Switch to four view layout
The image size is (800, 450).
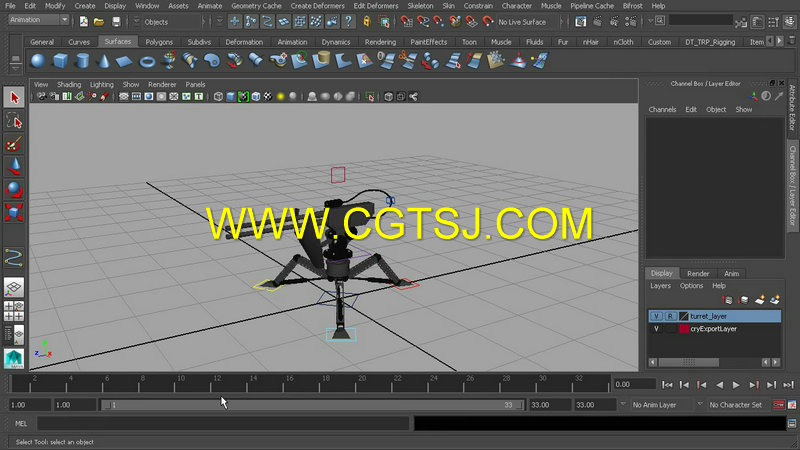(14, 311)
